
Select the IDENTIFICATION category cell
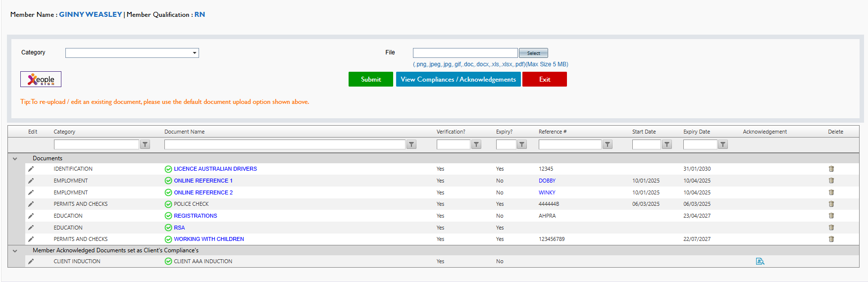pyautogui.click(x=73, y=169)
